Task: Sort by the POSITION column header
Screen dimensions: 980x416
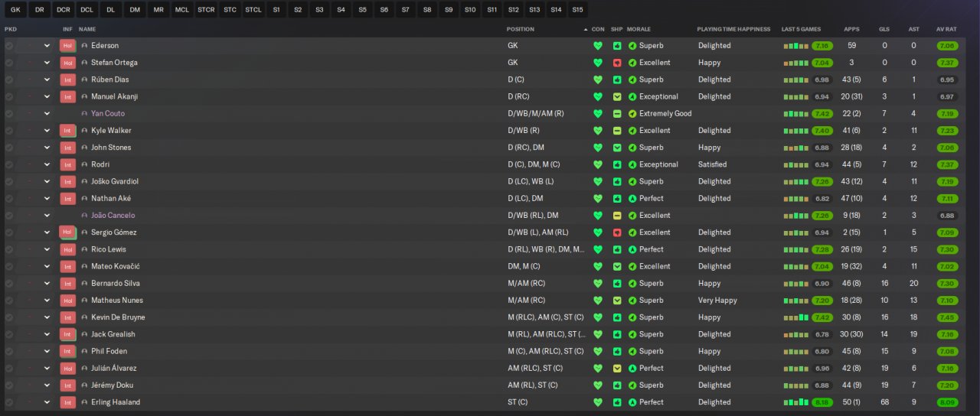Action: coord(521,29)
